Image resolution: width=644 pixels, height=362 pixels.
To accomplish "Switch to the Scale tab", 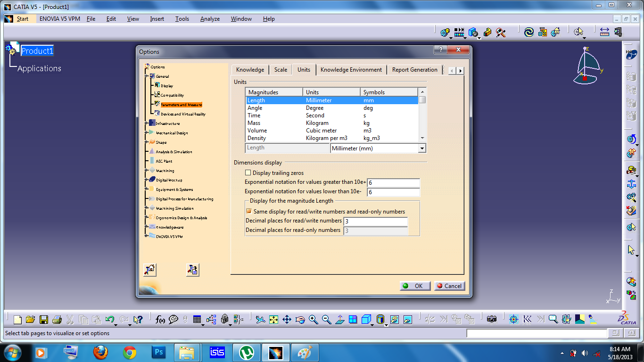I will [x=280, y=69].
